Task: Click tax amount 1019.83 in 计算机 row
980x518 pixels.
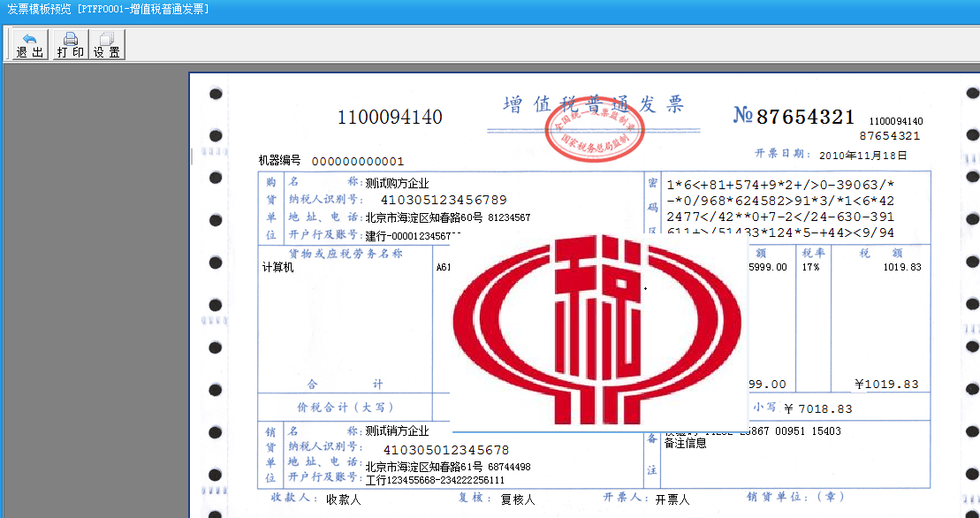Action: pyautogui.click(x=902, y=267)
